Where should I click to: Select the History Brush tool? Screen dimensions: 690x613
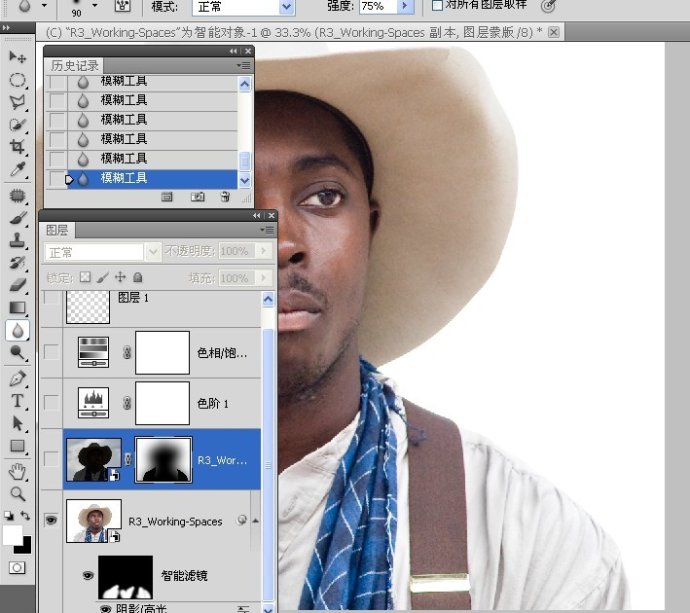[17, 263]
